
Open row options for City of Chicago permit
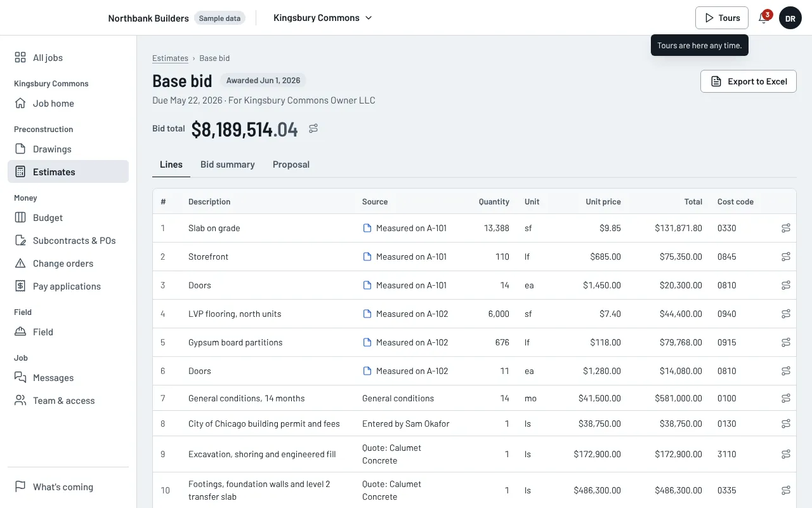pyautogui.click(x=785, y=424)
